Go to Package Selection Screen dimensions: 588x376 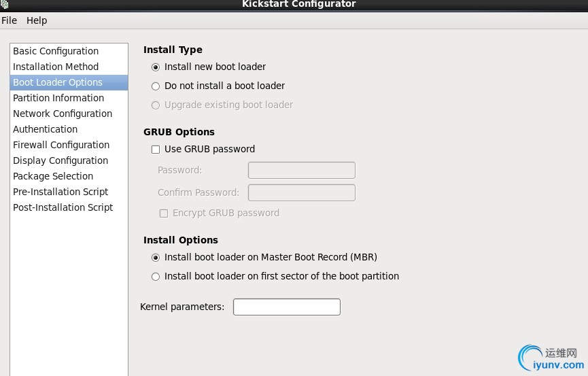(53, 176)
